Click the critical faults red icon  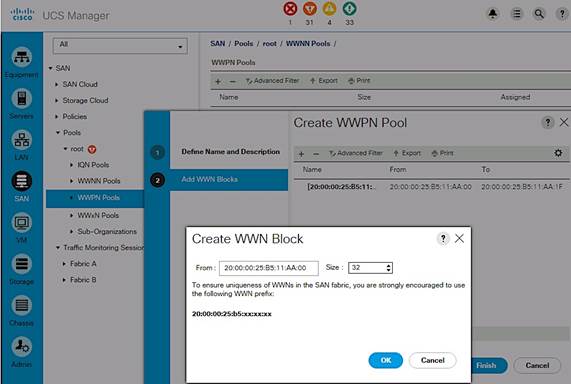coord(290,9)
